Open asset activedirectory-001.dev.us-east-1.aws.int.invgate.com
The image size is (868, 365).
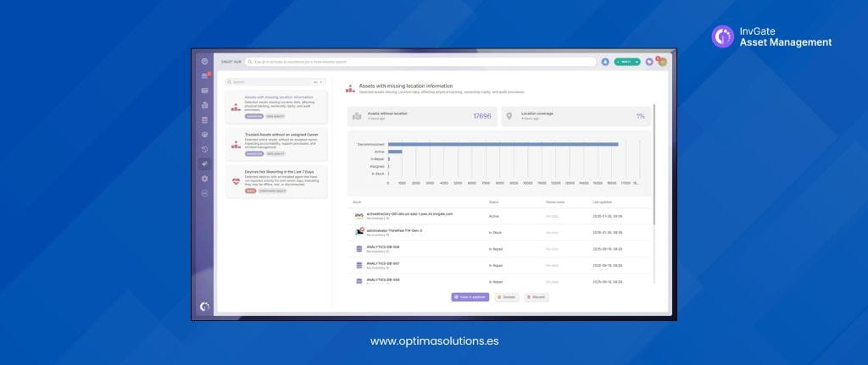(x=409, y=213)
